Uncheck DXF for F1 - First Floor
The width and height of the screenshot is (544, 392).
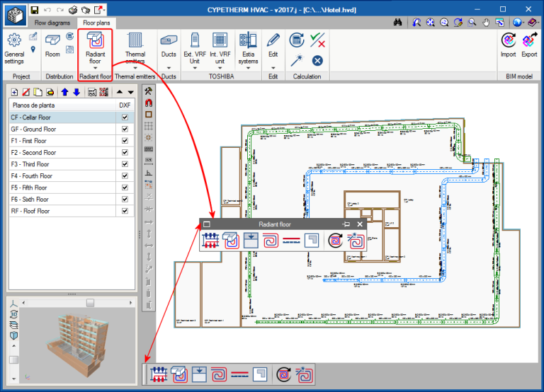[x=125, y=141]
